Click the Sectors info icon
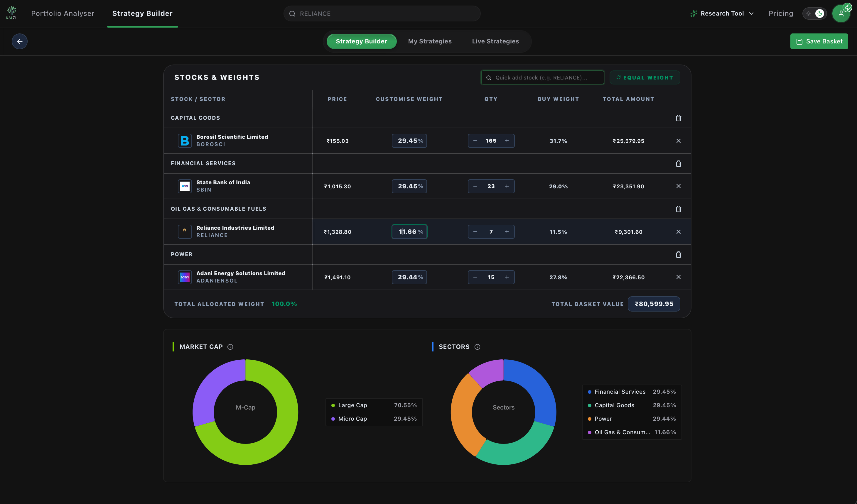This screenshot has height=504, width=857. 477,347
